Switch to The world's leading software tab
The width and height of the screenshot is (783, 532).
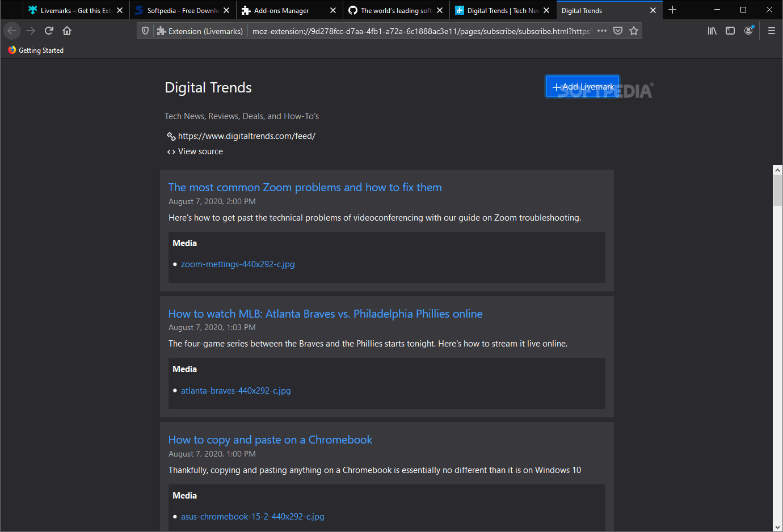(x=396, y=10)
